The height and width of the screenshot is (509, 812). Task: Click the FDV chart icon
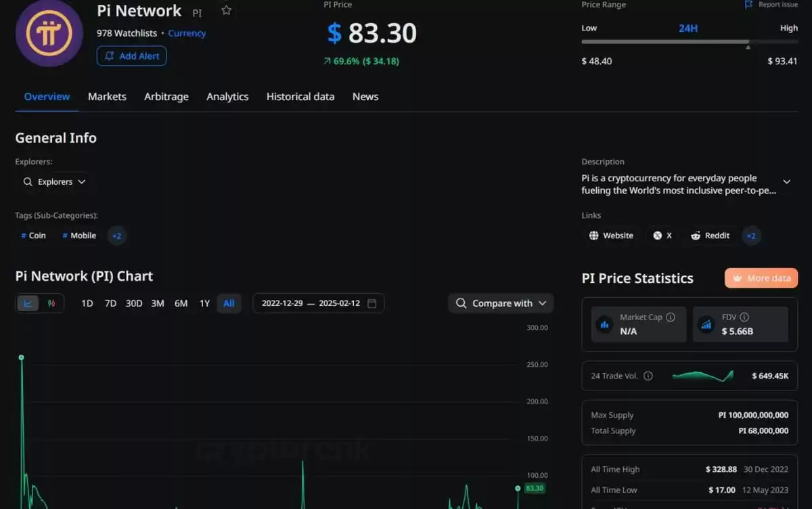coord(706,324)
